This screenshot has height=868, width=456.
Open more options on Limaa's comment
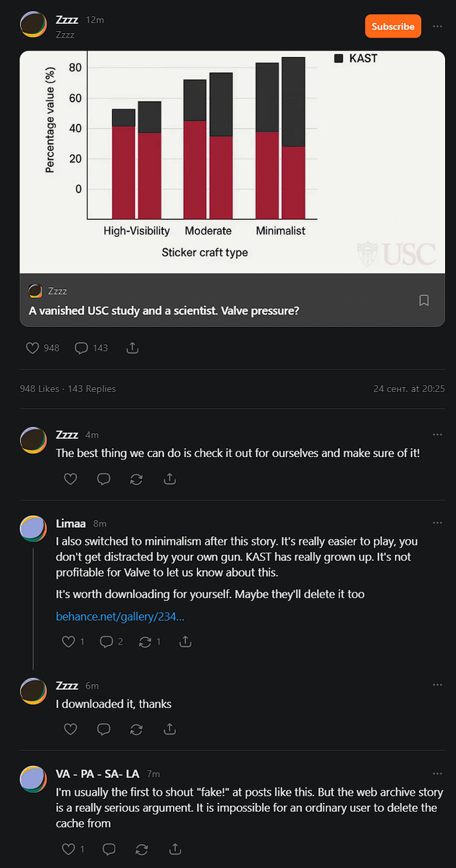(x=437, y=523)
